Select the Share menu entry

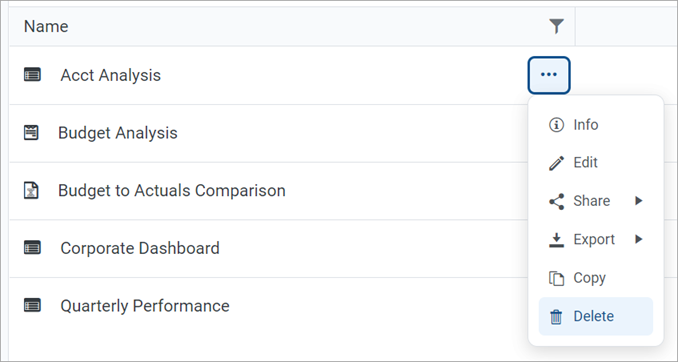595,201
